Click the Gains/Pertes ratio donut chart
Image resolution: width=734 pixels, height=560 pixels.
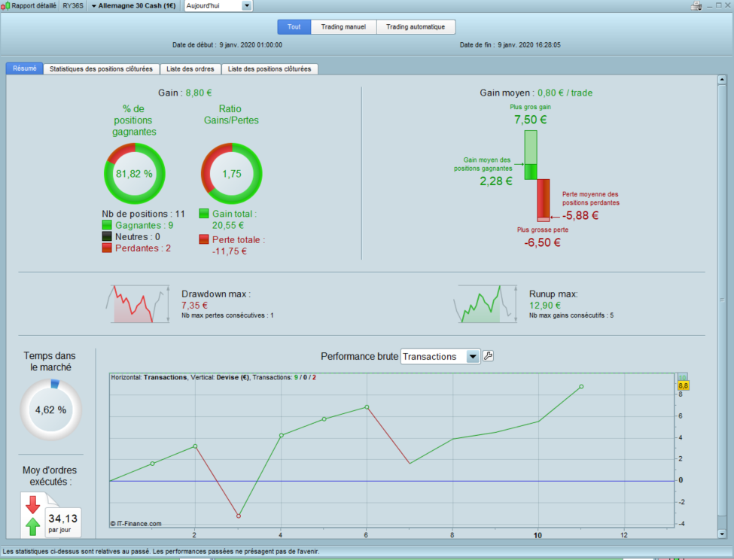[231, 174]
